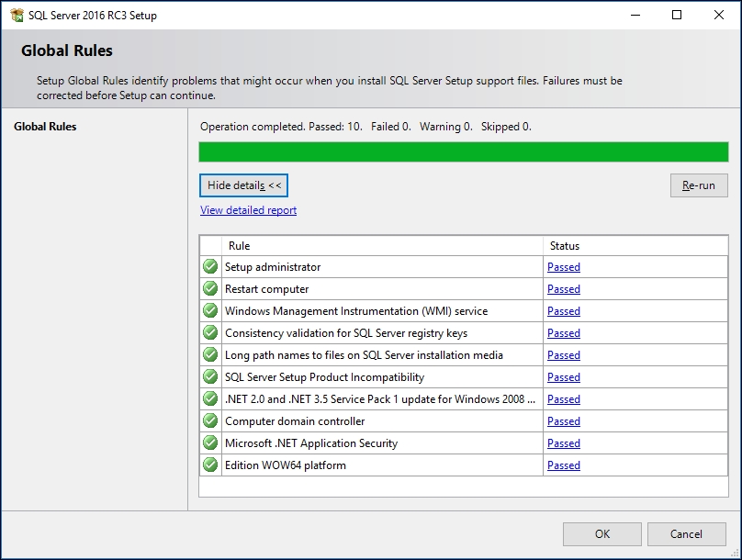This screenshot has height=560, width=742.
Task: Click the SQL Server setup title bar icon
Action: [17, 15]
